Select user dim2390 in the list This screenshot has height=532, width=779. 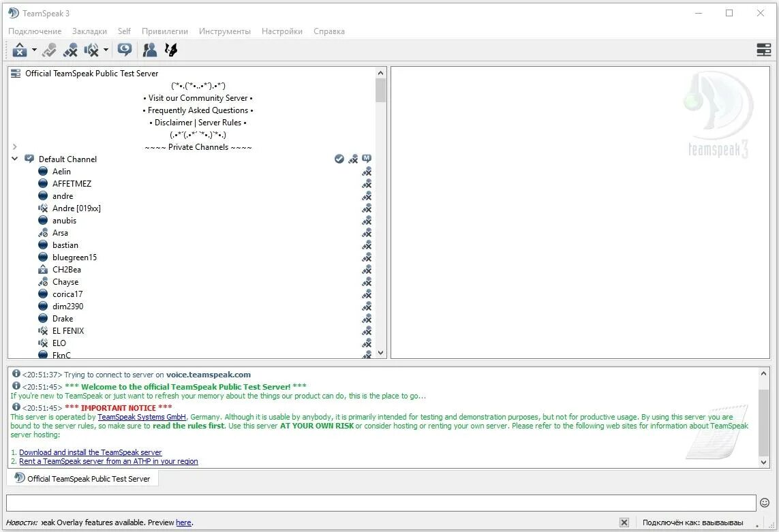(68, 306)
